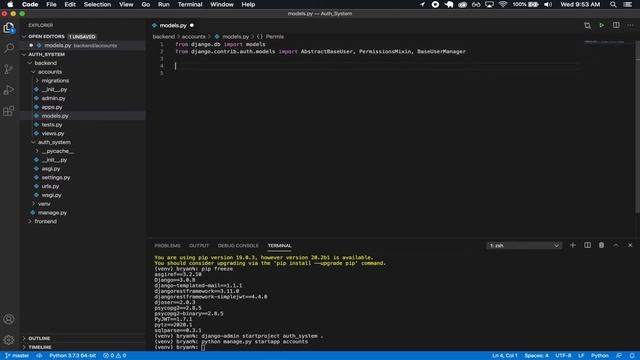Image resolution: width=640 pixels, height=360 pixels.
Task: Create a new terminal with plus icon
Action: tap(573, 245)
